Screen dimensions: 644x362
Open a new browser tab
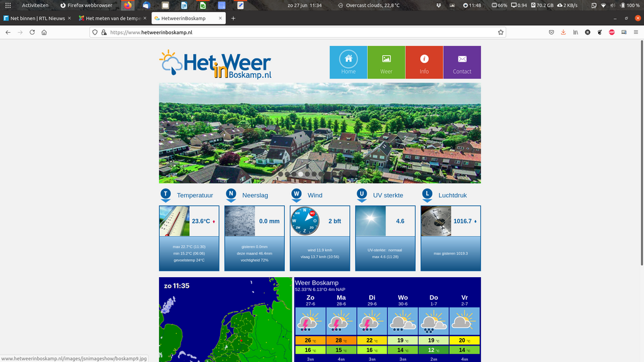coord(233,18)
